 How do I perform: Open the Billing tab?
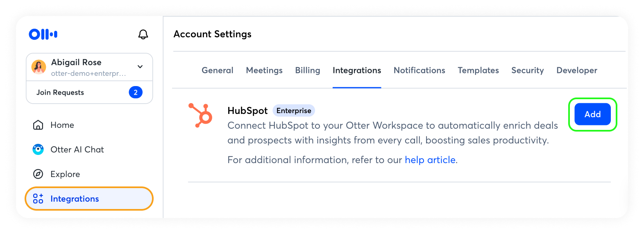[308, 70]
